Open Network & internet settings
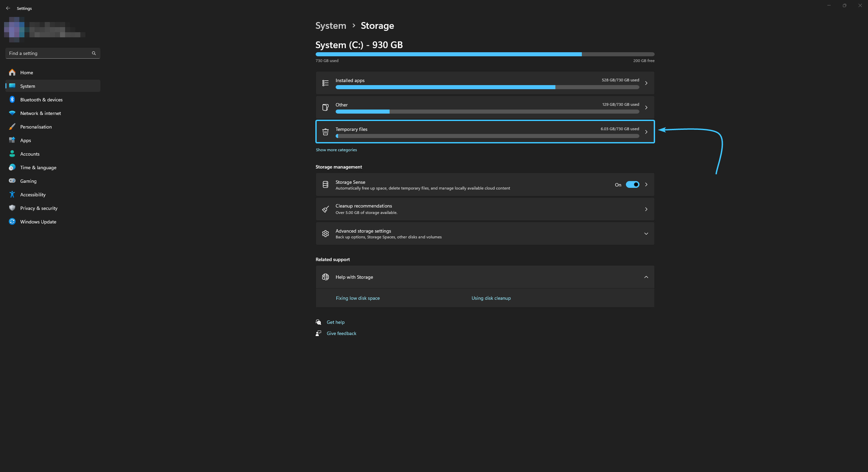Screen dimensions: 868x472 coord(40,113)
